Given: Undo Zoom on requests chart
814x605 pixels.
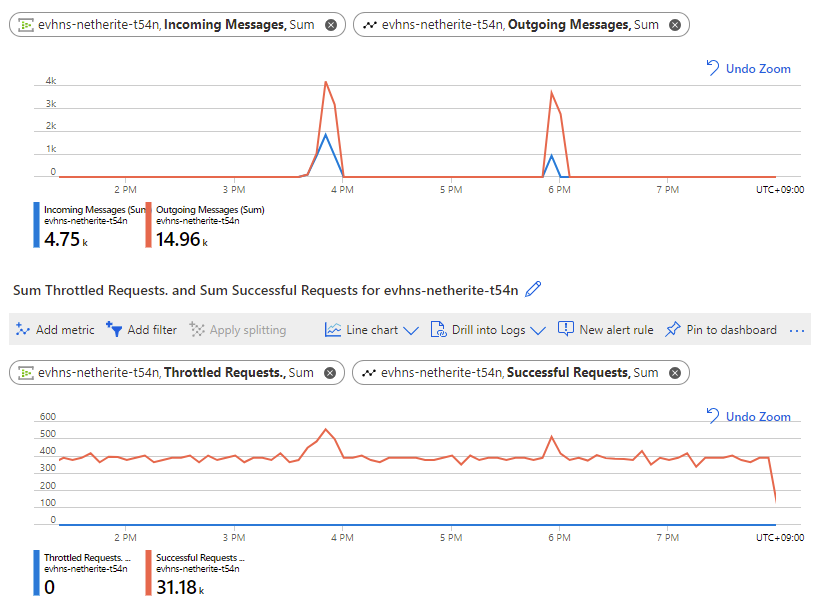Looking at the screenshot, I should (748, 416).
